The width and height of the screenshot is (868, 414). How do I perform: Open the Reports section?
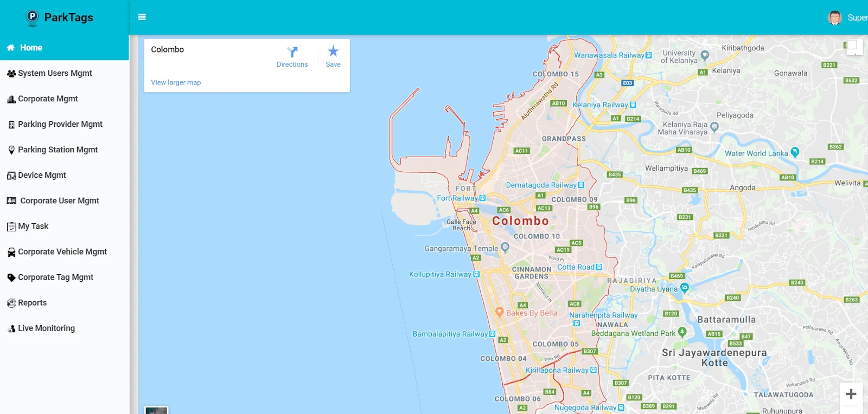pyautogui.click(x=32, y=302)
